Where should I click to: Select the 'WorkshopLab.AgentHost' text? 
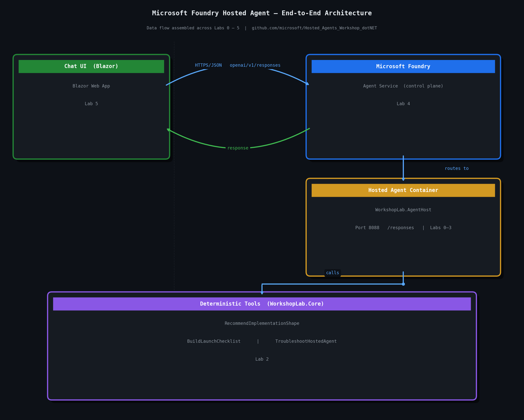coord(403,210)
